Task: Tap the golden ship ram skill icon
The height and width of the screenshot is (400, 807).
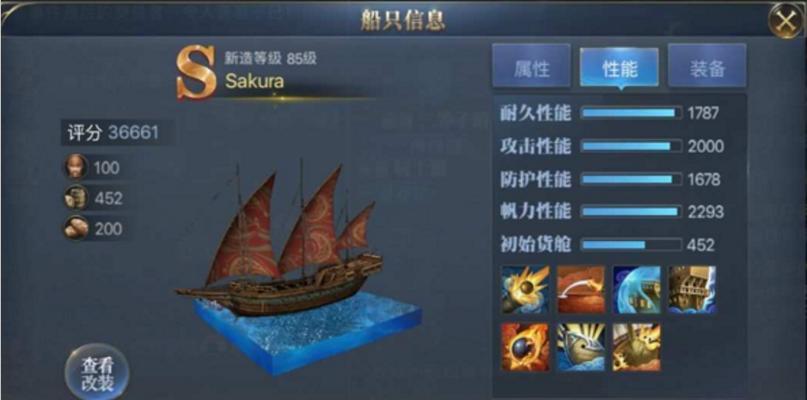Action: 637,347
